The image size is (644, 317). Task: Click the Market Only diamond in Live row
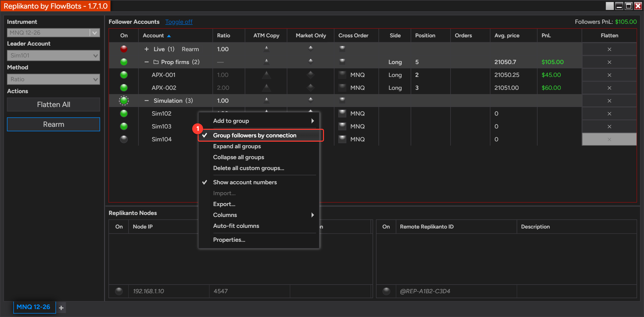click(310, 49)
